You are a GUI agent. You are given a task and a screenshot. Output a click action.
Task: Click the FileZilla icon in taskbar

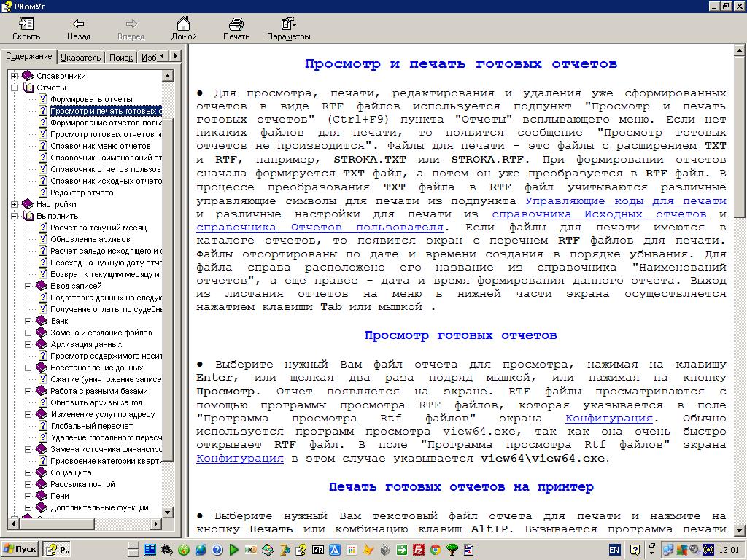pos(419,550)
